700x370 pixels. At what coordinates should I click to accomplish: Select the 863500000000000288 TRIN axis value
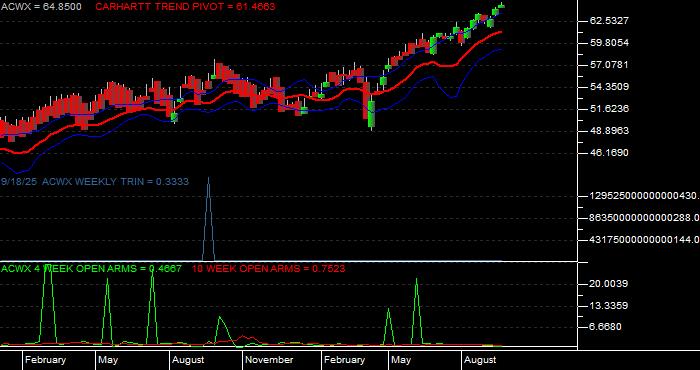point(645,218)
